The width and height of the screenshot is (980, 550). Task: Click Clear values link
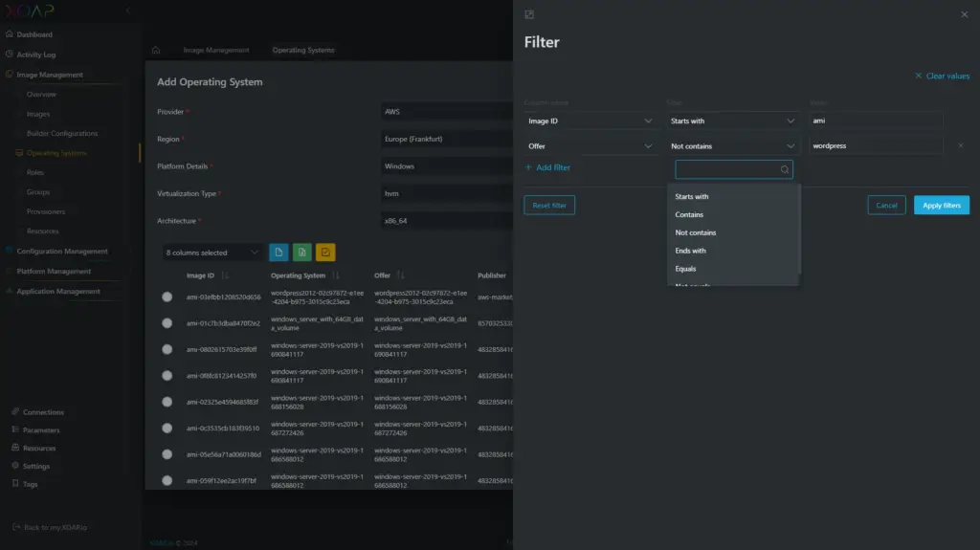click(x=943, y=76)
